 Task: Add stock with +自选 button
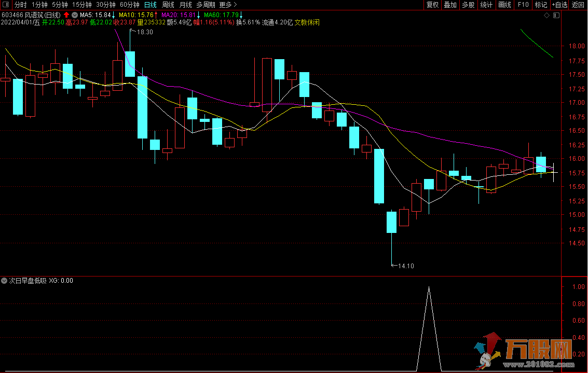(559, 5)
